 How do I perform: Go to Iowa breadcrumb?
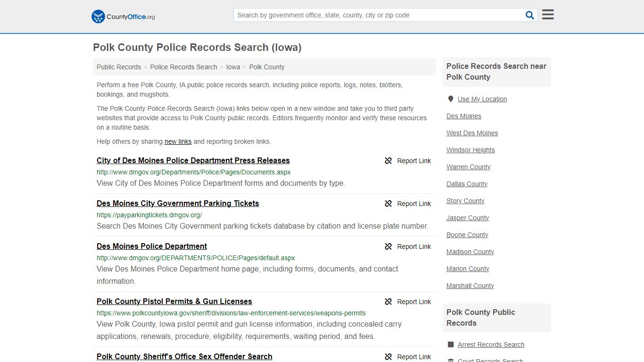point(233,67)
